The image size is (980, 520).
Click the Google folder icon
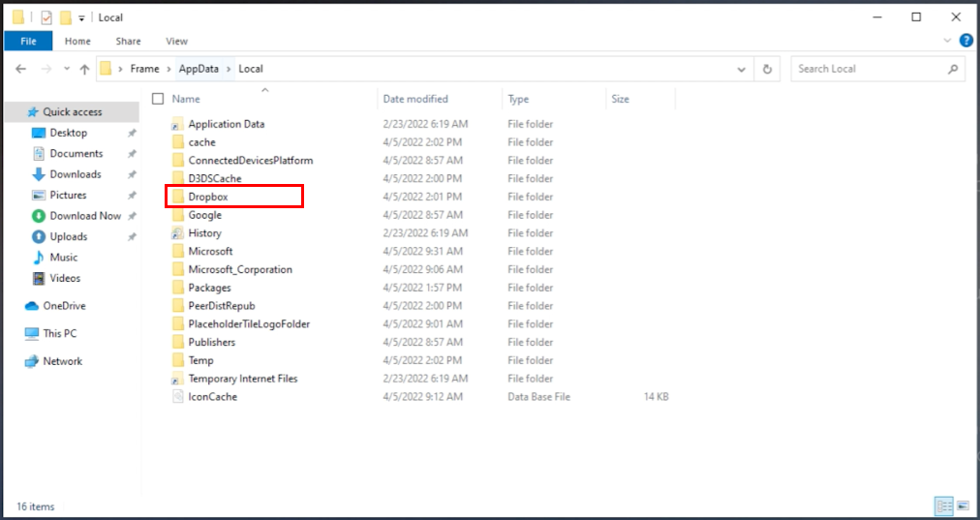(178, 214)
